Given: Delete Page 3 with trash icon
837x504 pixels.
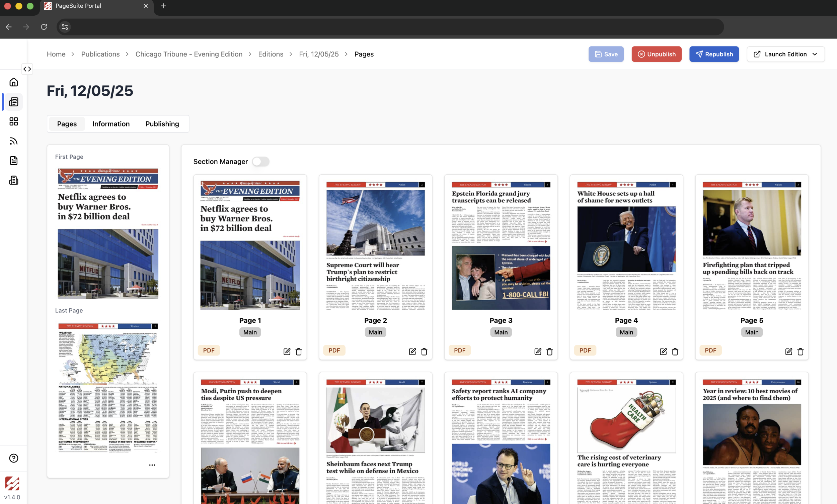Looking at the screenshot, I should (549, 351).
